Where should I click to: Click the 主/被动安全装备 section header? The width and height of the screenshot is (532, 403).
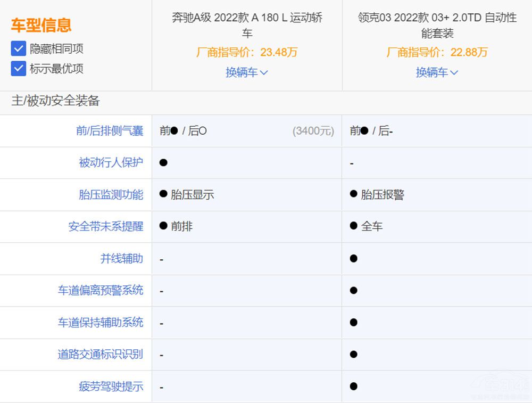click(x=55, y=101)
